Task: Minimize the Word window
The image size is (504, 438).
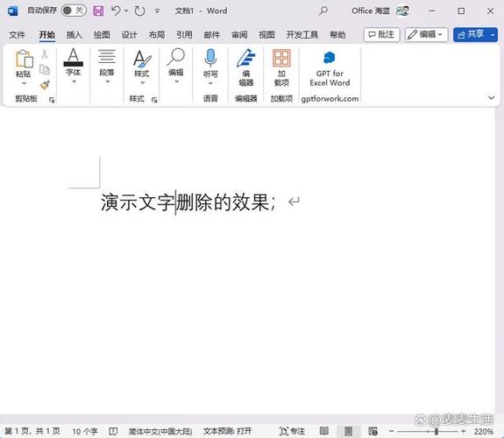Action: coord(432,11)
